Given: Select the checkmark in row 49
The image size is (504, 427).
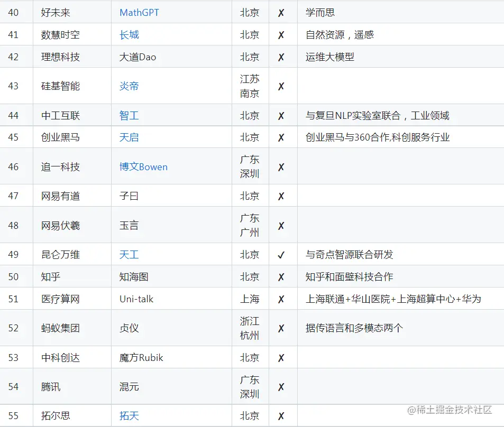Looking at the screenshot, I should [x=282, y=254].
